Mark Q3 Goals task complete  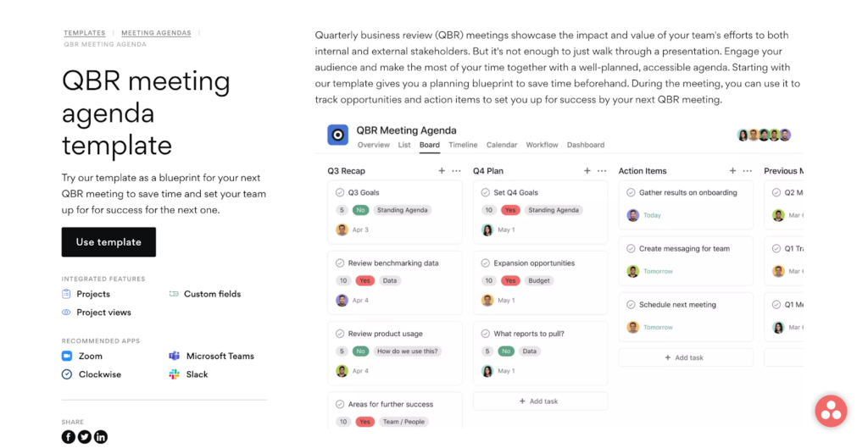coord(340,192)
